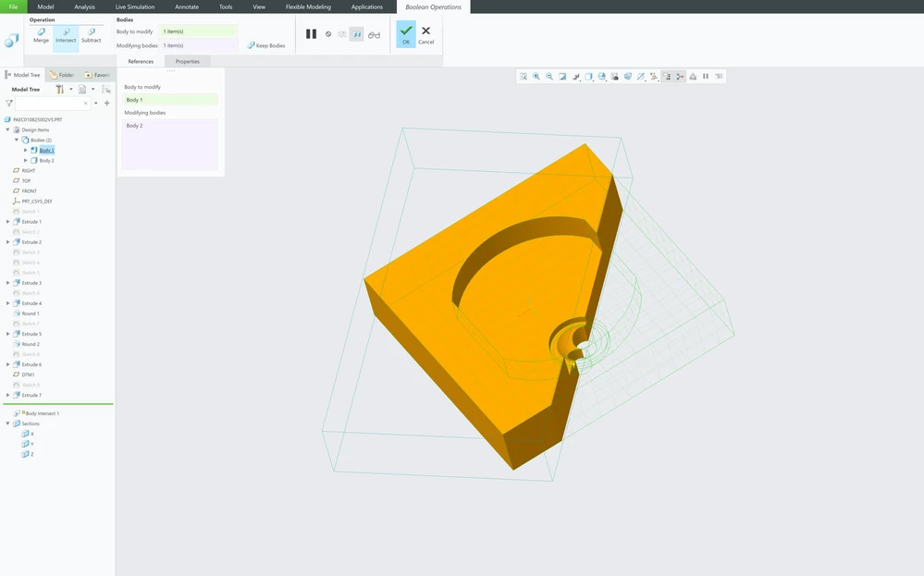The image size is (924, 576).
Task: Open the display style cube icon
Action: click(588, 77)
